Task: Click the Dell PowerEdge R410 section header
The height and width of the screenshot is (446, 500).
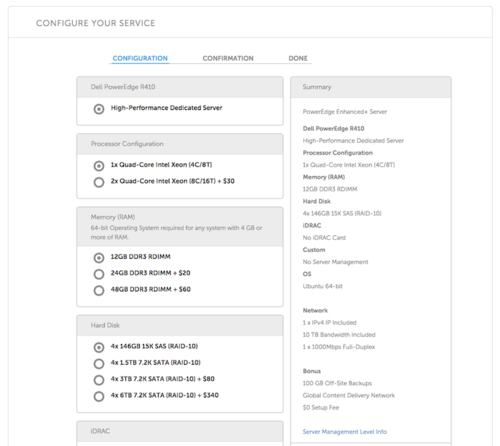Action: (x=180, y=87)
